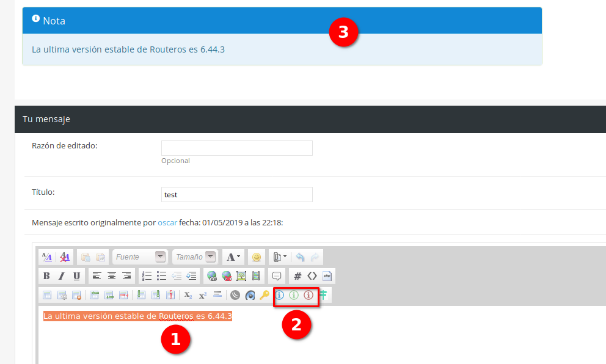The height and width of the screenshot is (364, 606).
Task: Click the insert link globe icon
Action: 212,276
